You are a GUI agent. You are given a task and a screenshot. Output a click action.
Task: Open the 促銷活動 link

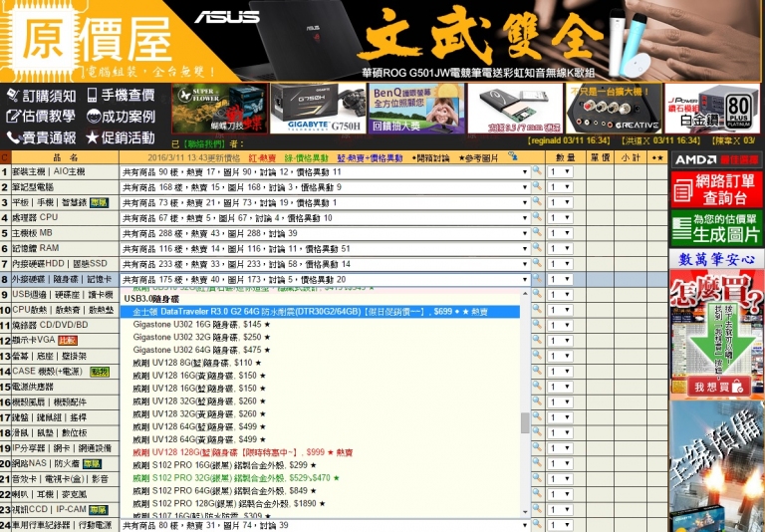[x=121, y=137]
